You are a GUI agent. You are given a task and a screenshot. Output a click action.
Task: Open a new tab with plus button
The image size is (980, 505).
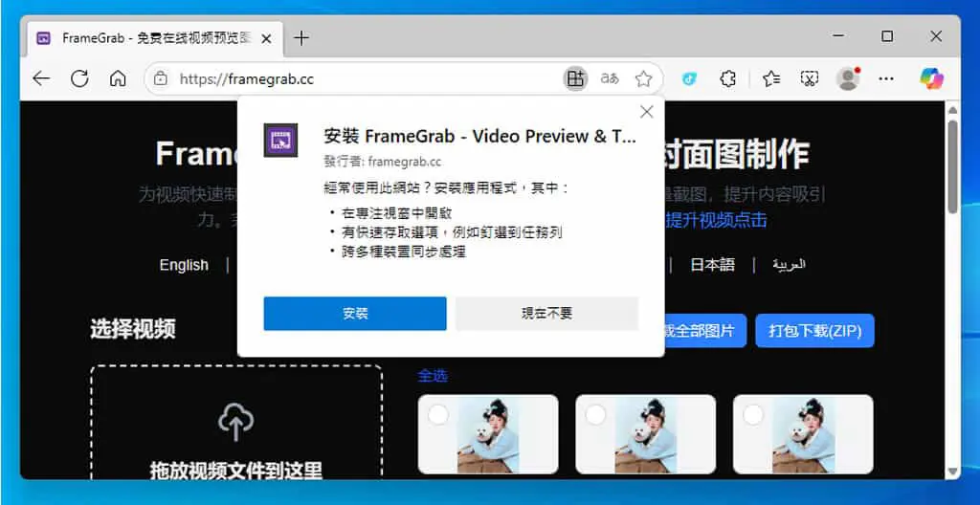pyautogui.click(x=301, y=38)
